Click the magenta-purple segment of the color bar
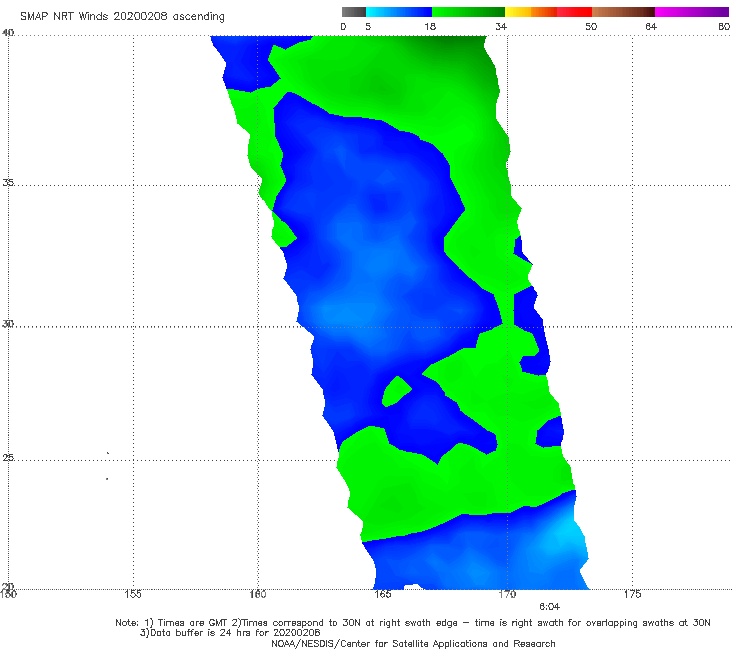740x650 pixels. (692, 12)
